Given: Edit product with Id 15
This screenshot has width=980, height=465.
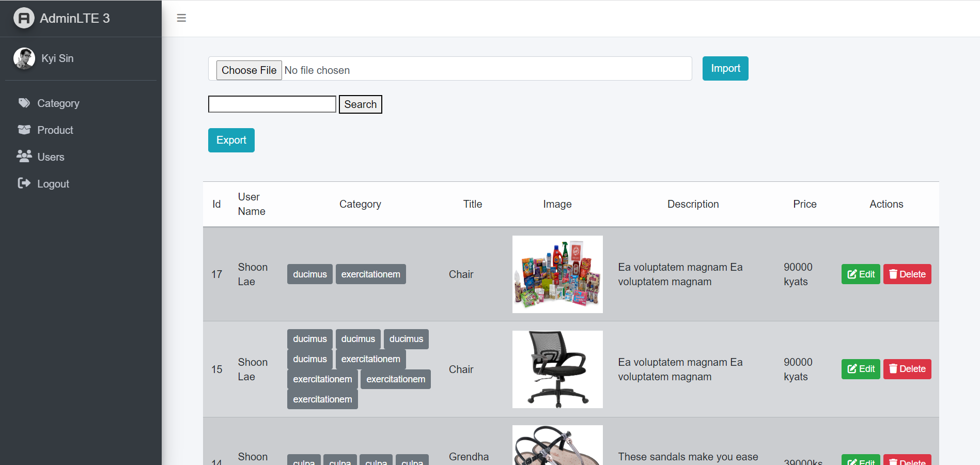Looking at the screenshot, I should [x=861, y=369].
